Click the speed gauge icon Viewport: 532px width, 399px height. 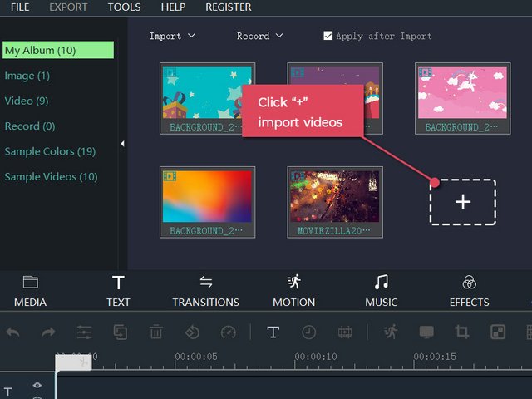229,332
